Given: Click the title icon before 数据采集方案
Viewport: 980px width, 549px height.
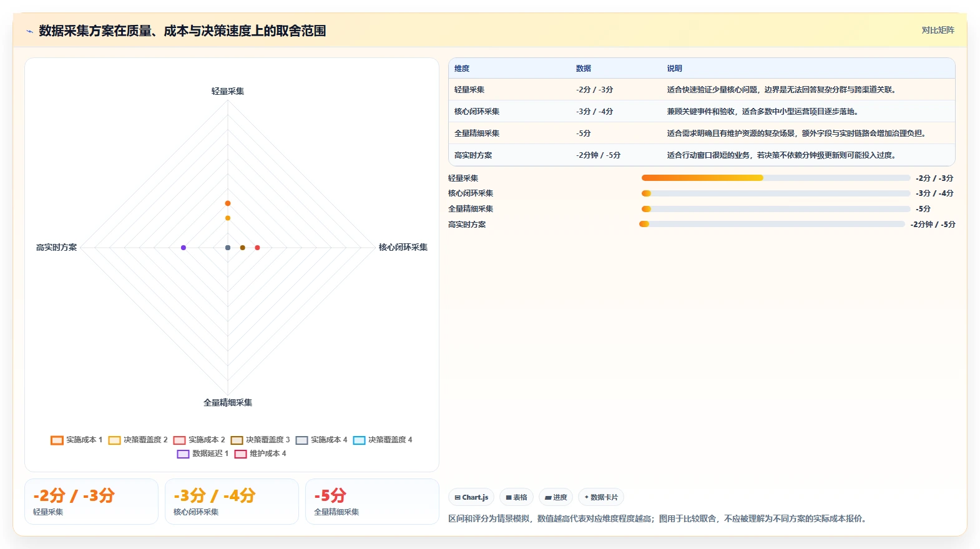Looking at the screenshot, I should pyautogui.click(x=29, y=31).
